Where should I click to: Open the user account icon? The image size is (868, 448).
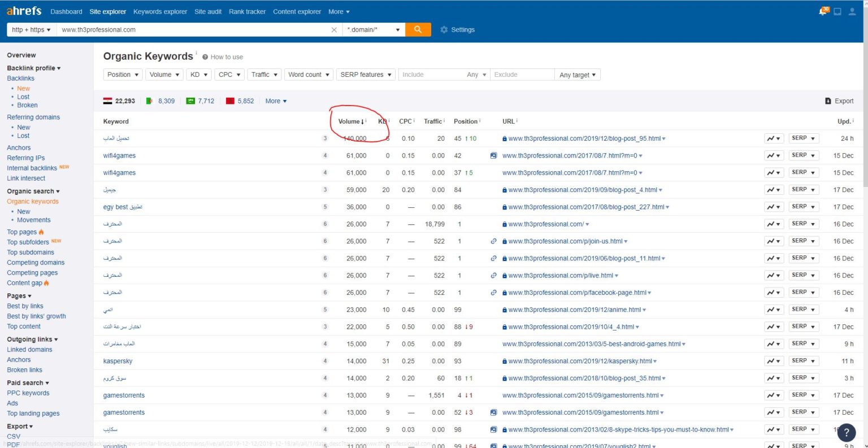pyautogui.click(x=852, y=11)
